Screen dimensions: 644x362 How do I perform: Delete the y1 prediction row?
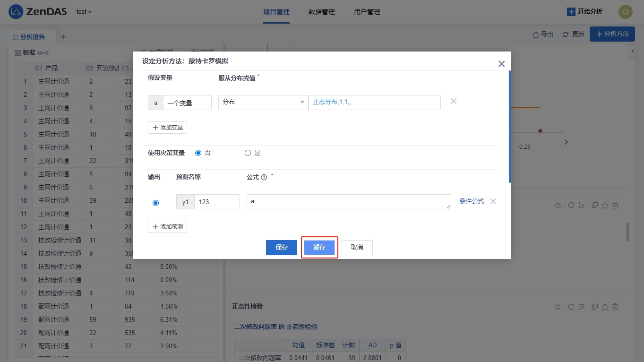coord(493,201)
